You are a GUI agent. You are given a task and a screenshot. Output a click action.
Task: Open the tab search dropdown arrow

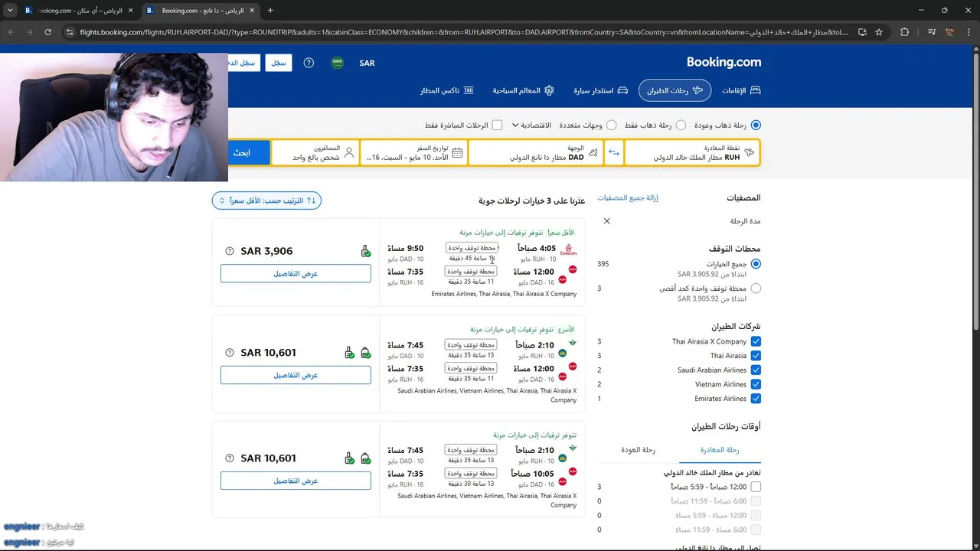tap(10, 11)
